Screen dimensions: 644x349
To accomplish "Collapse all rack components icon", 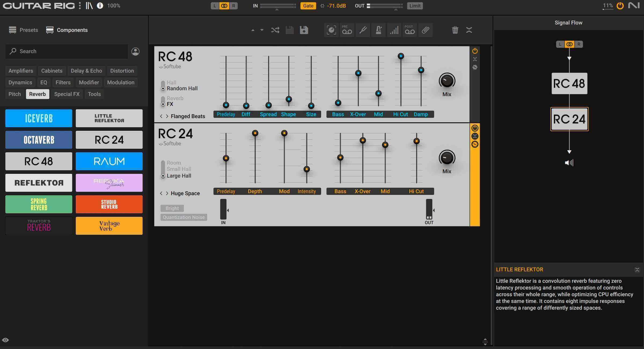I will (x=469, y=30).
